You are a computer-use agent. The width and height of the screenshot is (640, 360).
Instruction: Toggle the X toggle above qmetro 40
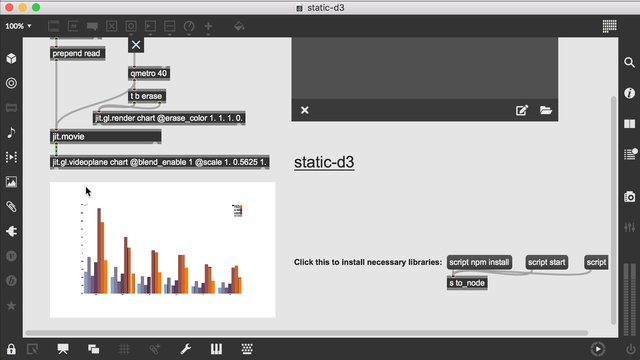(136, 45)
